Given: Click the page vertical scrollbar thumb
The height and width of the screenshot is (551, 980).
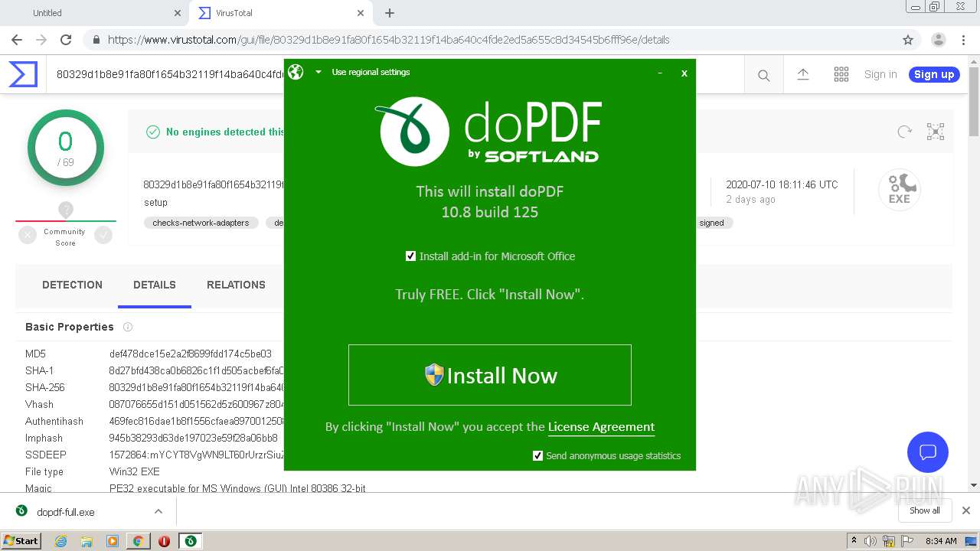Looking at the screenshot, I should pos(974,101).
